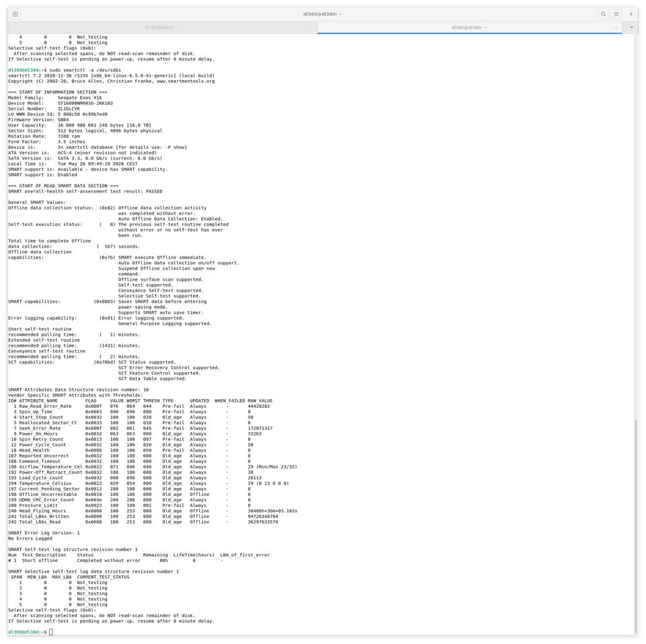Click the LU WWN Device Id value
Viewport: 646px width, 644px height.
[82, 114]
